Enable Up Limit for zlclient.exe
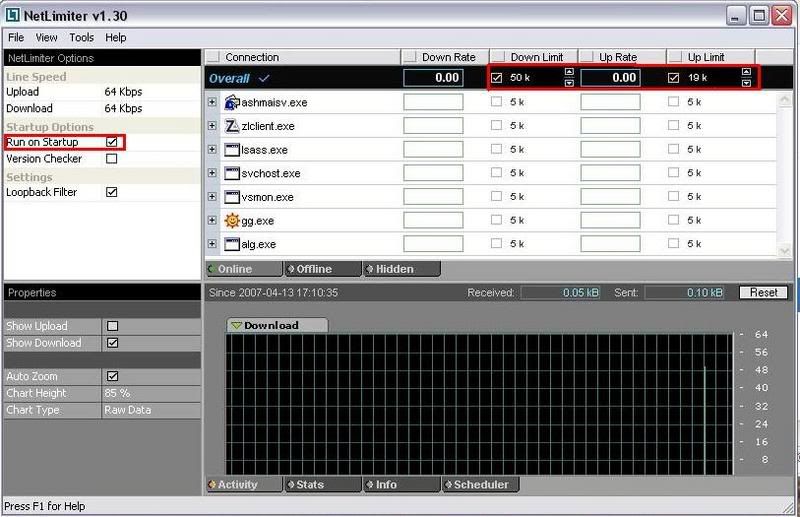 (673, 125)
